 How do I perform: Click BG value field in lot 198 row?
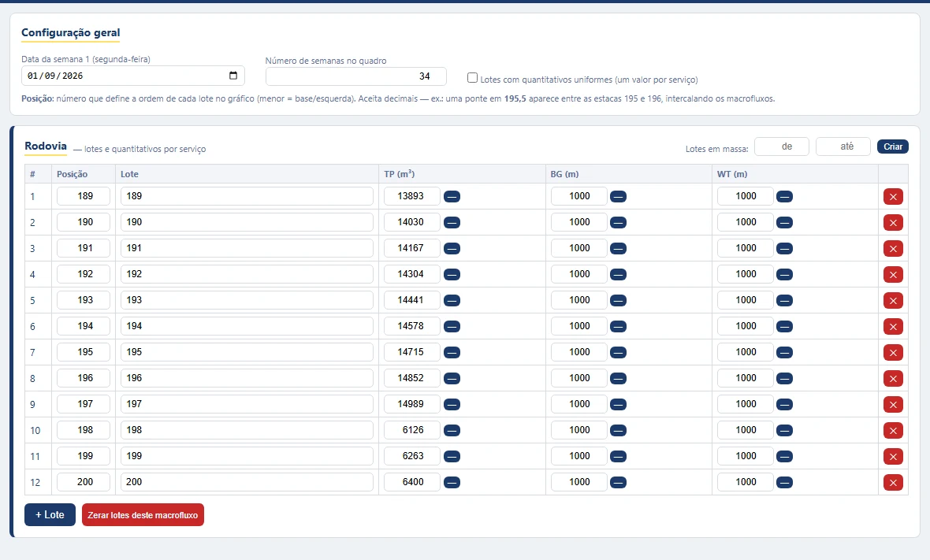point(578,430)
